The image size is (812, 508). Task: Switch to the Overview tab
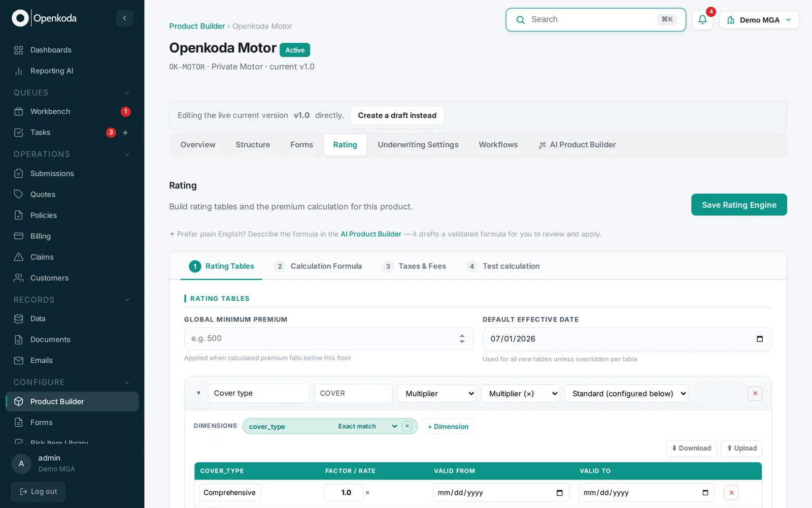click(198, 145)
